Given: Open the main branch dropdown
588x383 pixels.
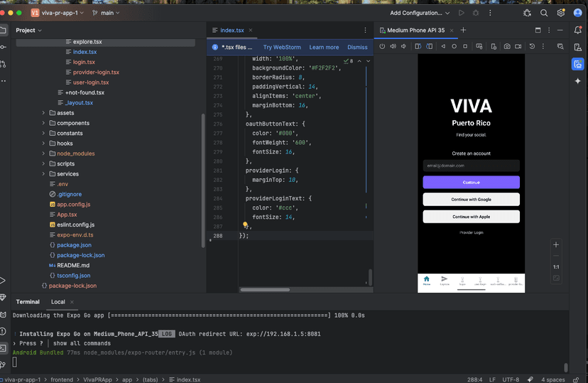Looking at the screenshot, I should click(x=106, y=13).
